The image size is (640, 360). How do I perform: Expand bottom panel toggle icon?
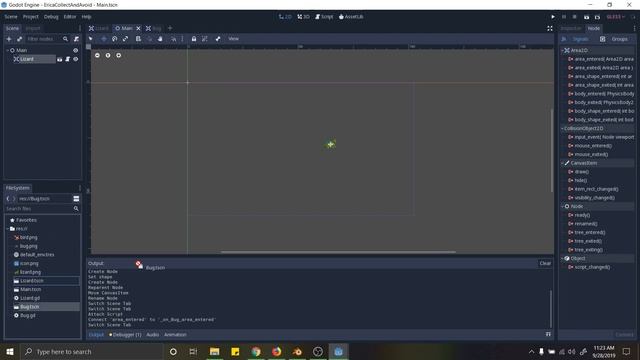click(x=548, y=334)
